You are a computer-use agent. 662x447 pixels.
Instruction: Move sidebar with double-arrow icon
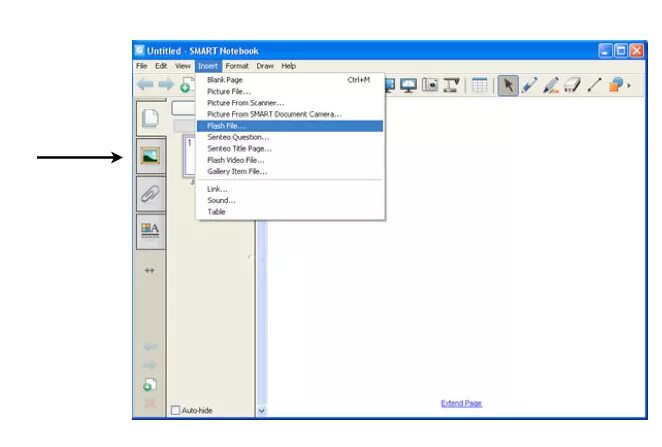click(x=149, y=271)
